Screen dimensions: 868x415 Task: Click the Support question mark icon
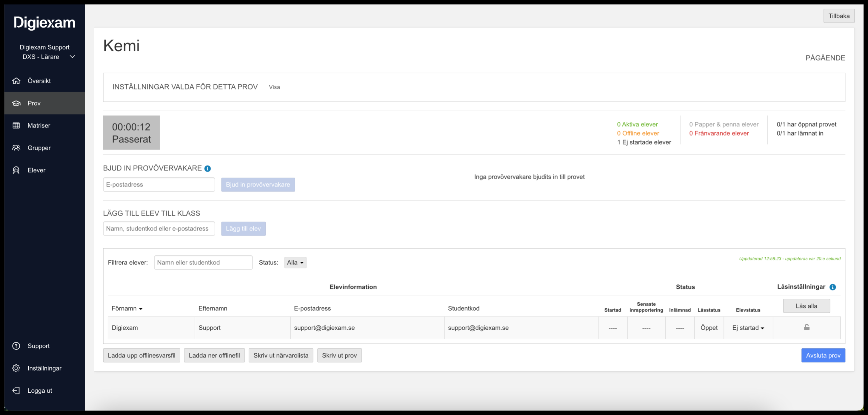16,346
